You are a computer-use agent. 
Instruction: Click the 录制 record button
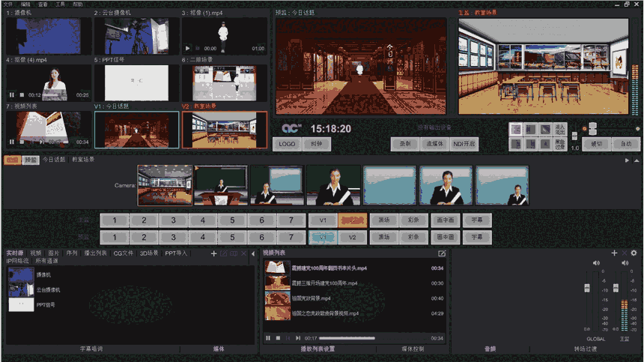[x=404, y=144]
